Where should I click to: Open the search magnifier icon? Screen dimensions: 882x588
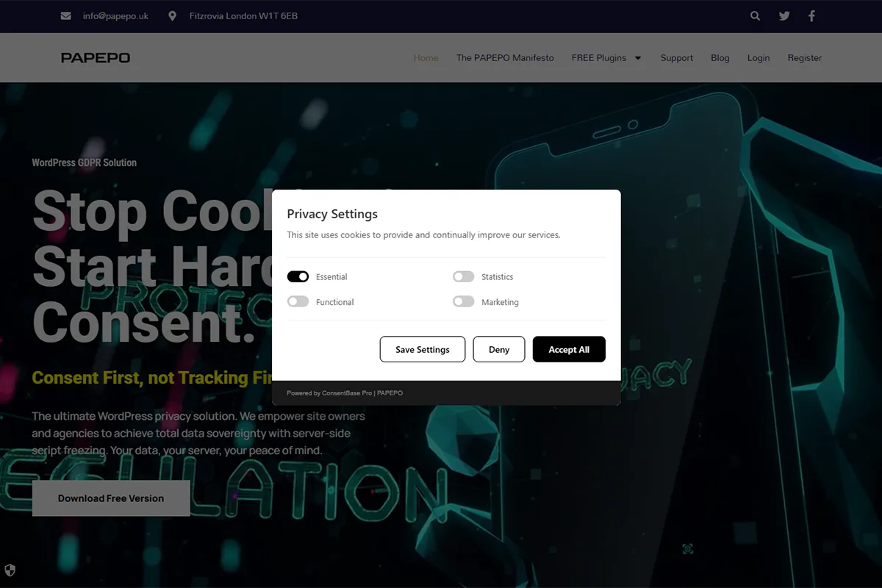[x=755, y=15]
